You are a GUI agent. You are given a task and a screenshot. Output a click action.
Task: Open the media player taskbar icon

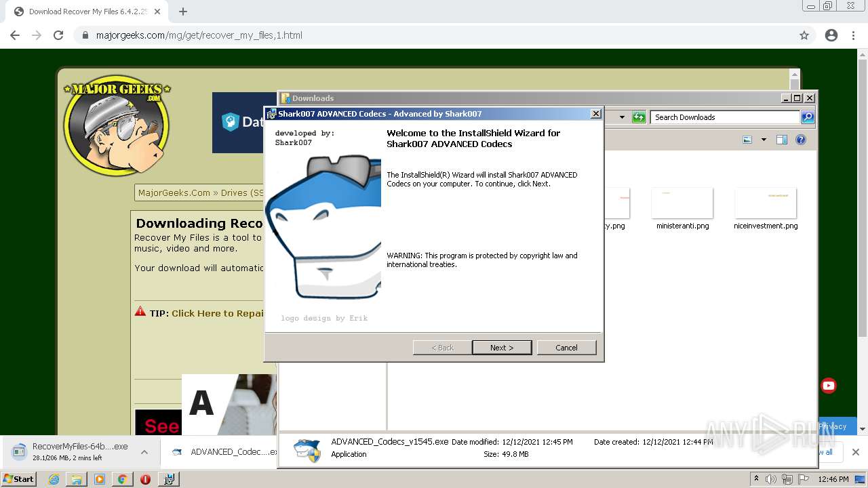click(x=100, y=479)
